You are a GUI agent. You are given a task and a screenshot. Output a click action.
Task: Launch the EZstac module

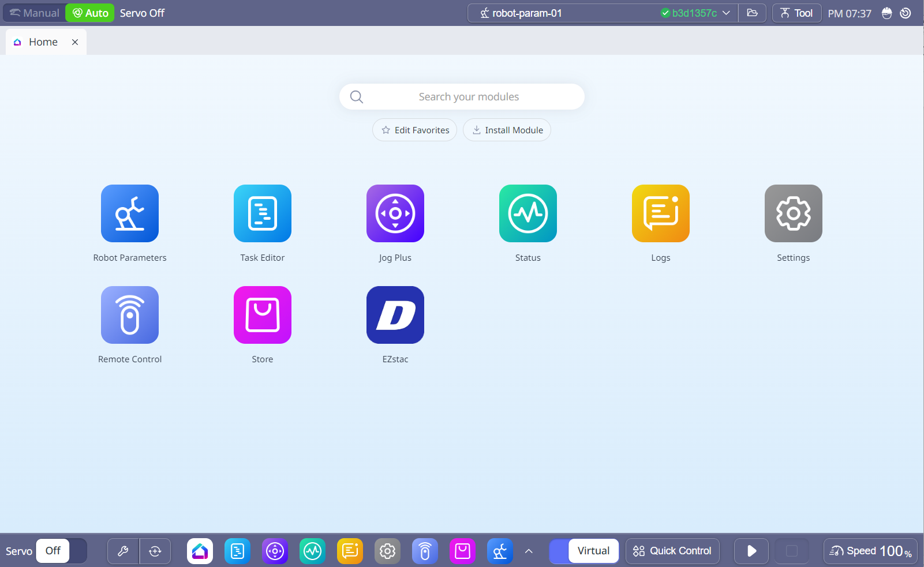point(395,315)
